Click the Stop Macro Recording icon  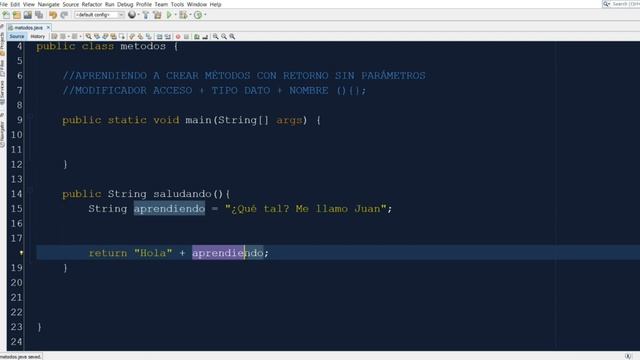tap(187, 37)
